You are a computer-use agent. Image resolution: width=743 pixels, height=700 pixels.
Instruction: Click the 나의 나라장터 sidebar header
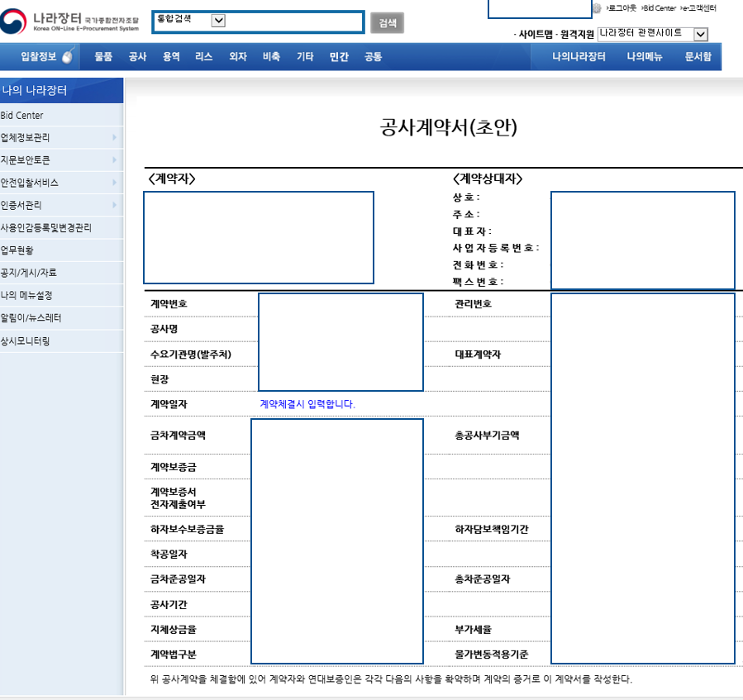pyautogui.click(x=62, y=90)
